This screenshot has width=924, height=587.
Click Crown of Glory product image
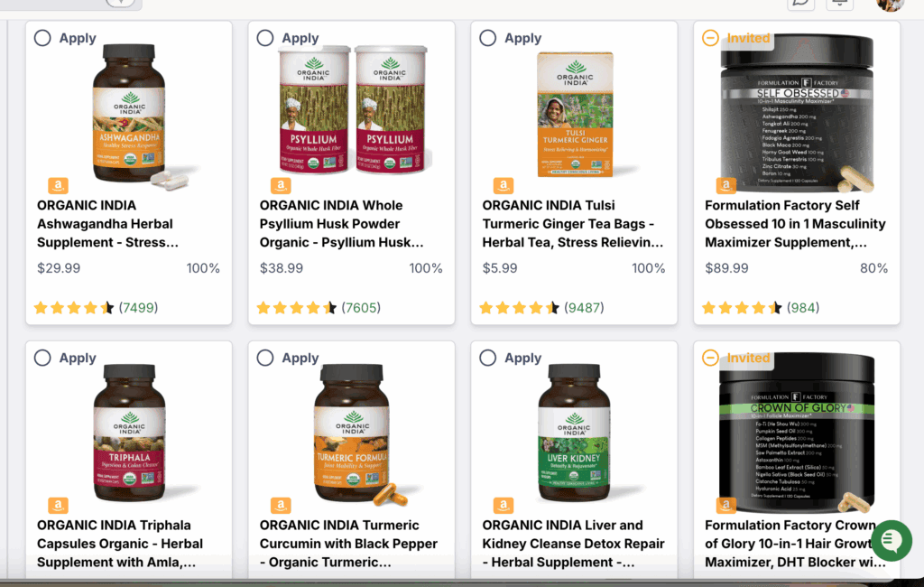pos(797,433)
